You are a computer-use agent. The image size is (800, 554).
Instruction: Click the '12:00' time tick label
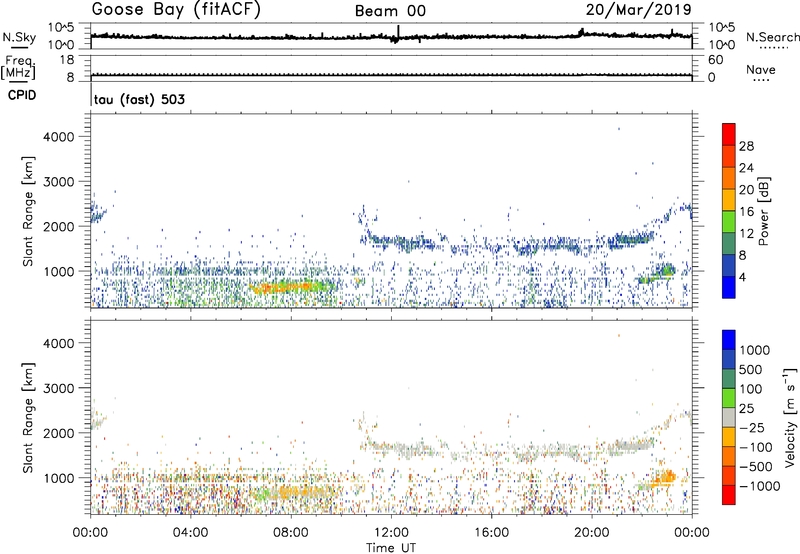click(x=391, y=533)
